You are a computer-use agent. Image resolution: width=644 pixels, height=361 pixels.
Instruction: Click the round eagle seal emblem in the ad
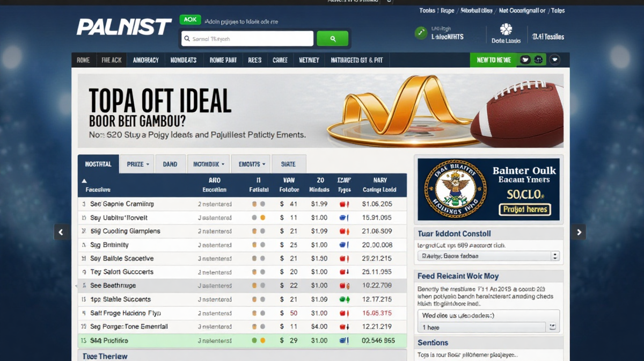pyautogui.click(x=457, y=190)
